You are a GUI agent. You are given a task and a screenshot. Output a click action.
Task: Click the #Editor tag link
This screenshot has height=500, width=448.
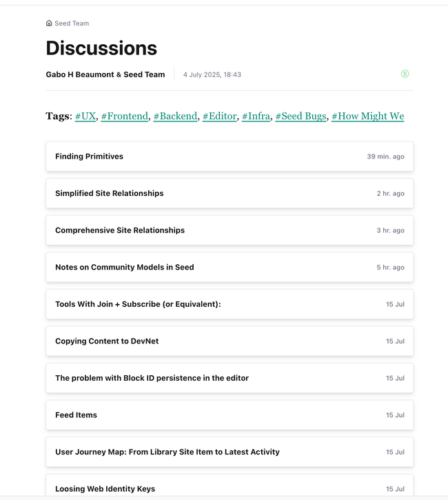220,116
